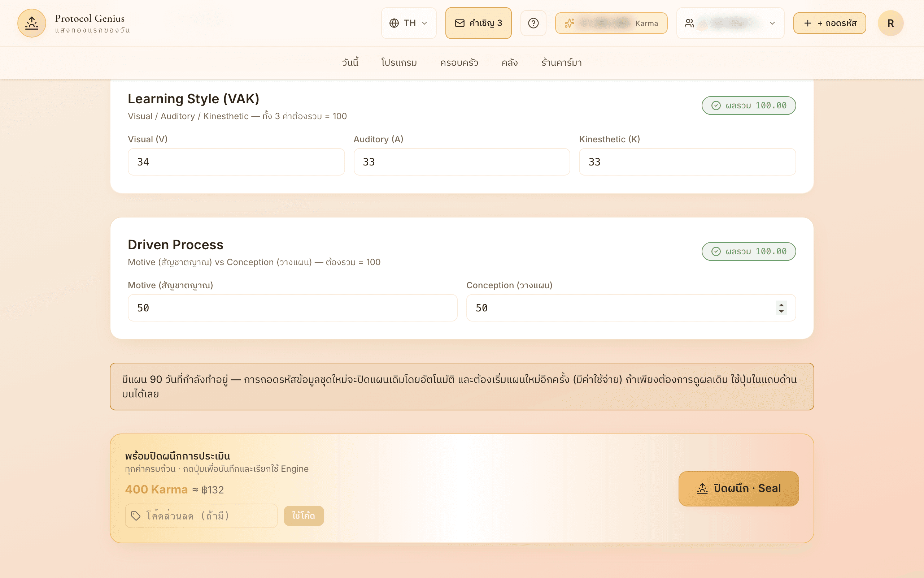Screen dimensions: 924x578
Task: Go to the วันนี้ tab
Action: pos(350,63)
